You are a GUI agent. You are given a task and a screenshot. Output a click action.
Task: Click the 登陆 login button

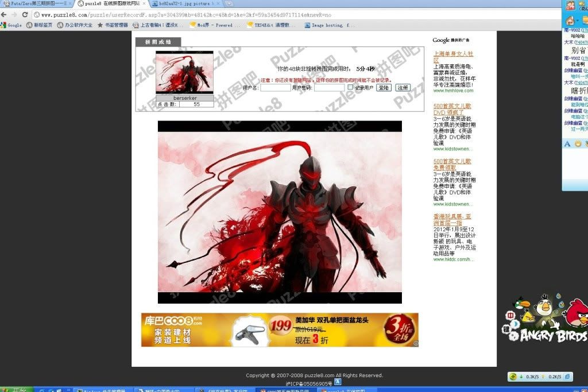[x=384, y=88]
